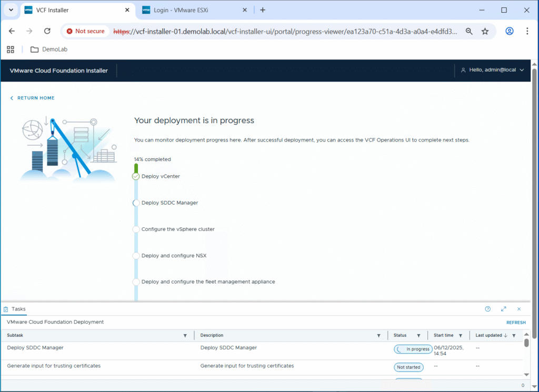The height and width of the screenshot is (392, 539).
Task: Open the browser tab search dropdown
Action: pyautogui.click(x=11, y=10)
